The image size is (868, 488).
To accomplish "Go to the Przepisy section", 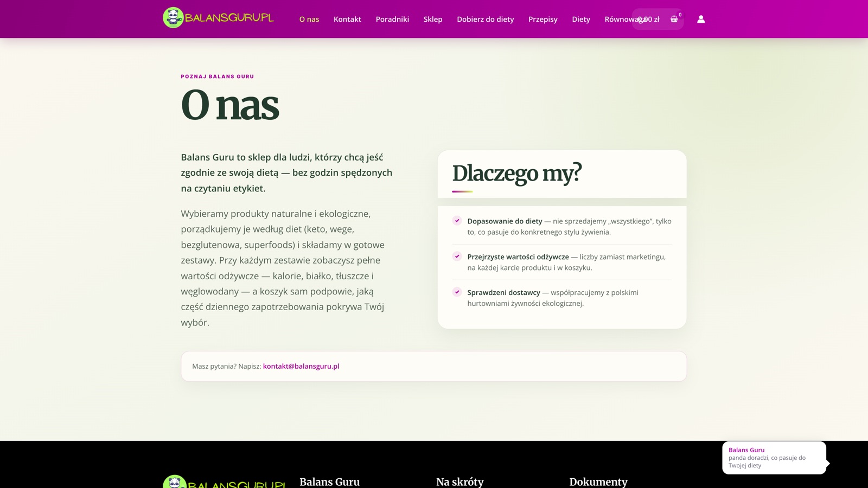I will (543, 19).
